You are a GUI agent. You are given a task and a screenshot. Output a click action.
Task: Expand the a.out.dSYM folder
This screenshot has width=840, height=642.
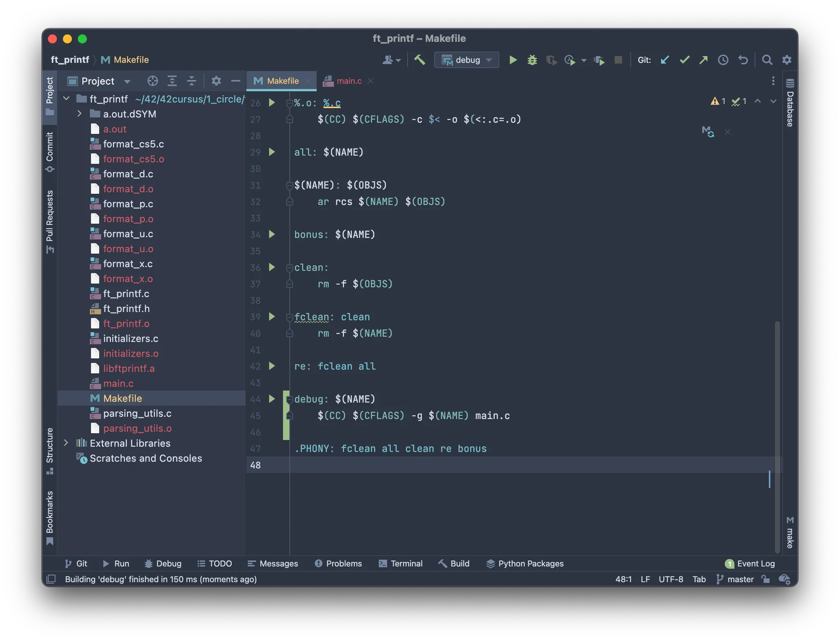(80, 114)
